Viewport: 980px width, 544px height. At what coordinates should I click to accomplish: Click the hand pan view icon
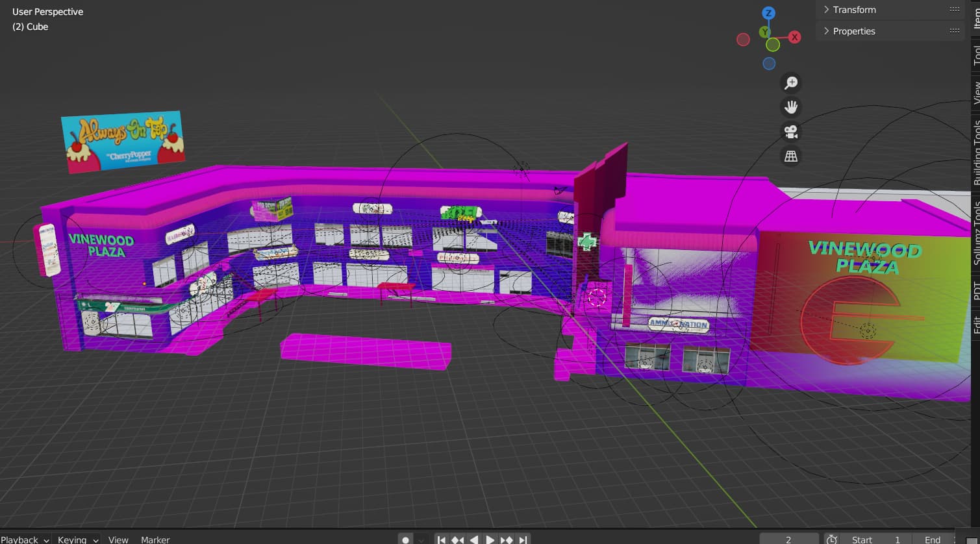(791, 107)
